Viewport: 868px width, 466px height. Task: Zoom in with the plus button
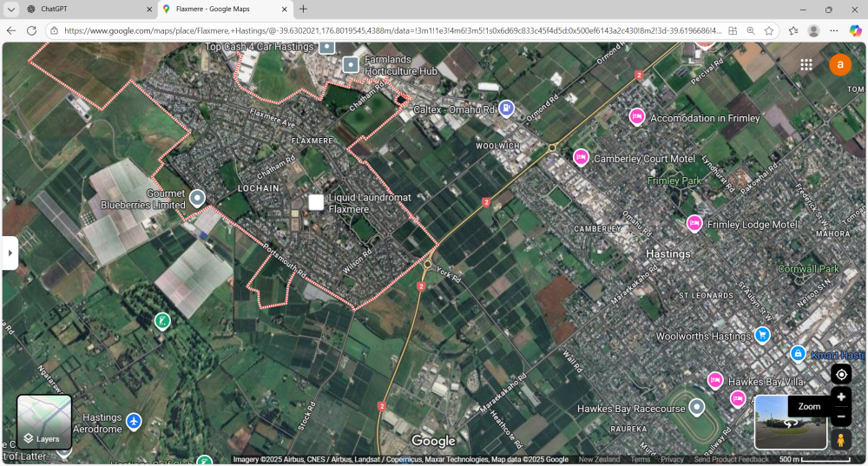(x=841, y=397)
